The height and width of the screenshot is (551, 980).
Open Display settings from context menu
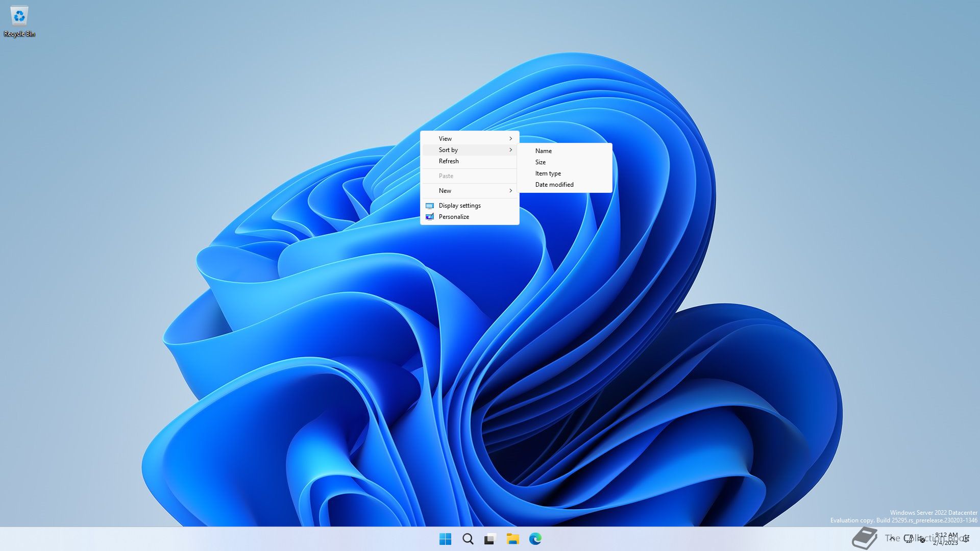click(459, 206)
